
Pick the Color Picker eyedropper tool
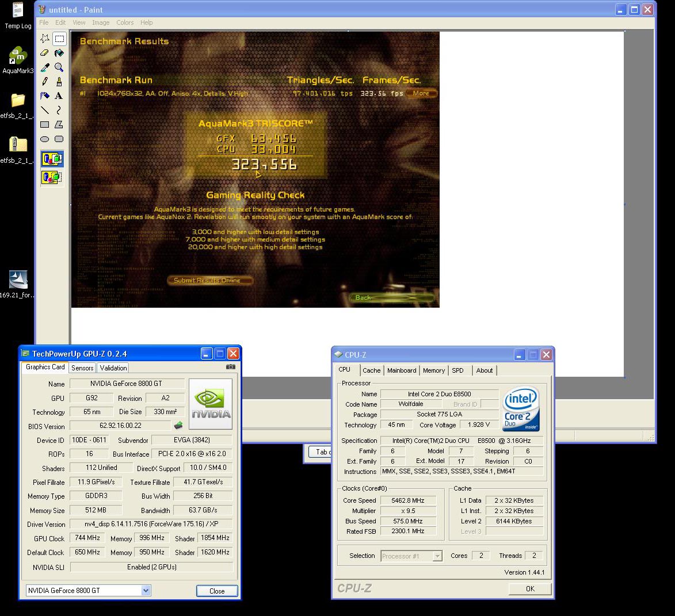(45, 67)
